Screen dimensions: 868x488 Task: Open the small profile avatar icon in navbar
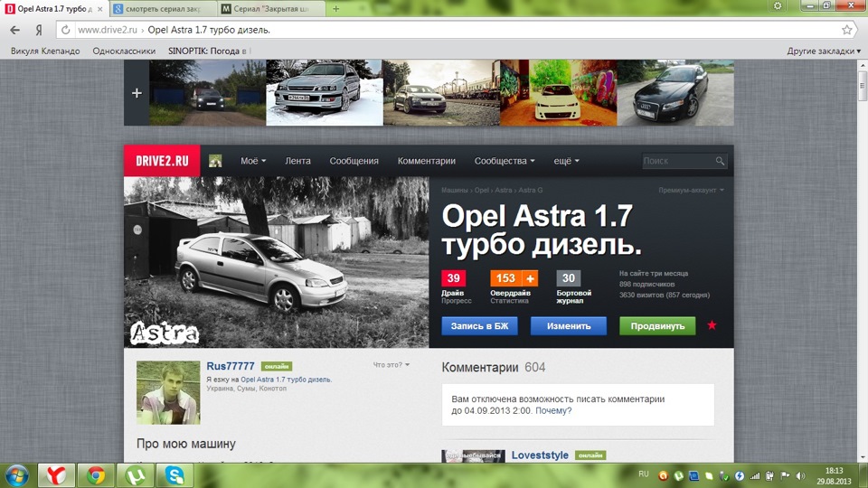coord(215,161)
